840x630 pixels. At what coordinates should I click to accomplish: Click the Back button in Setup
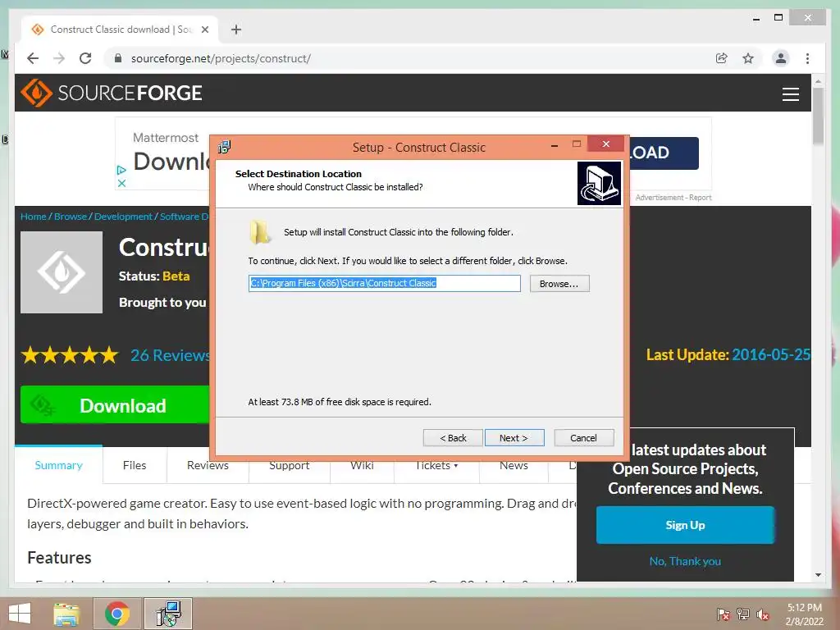tap(453, 438)
